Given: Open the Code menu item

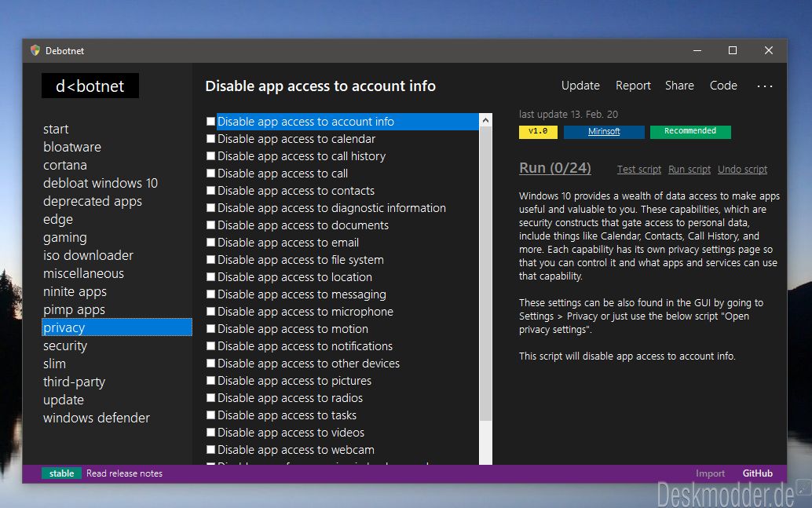Looking at the screenshot, I should click(723, 86).
